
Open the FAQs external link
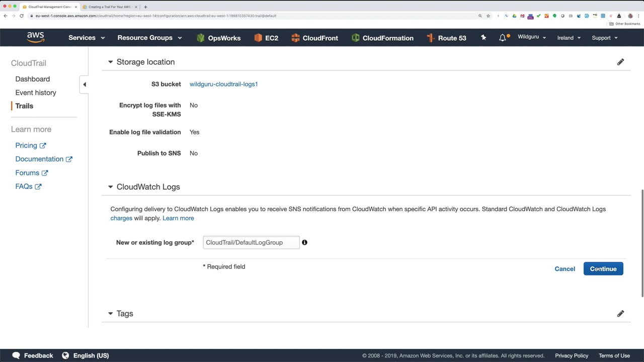click(x=28, y=187)
